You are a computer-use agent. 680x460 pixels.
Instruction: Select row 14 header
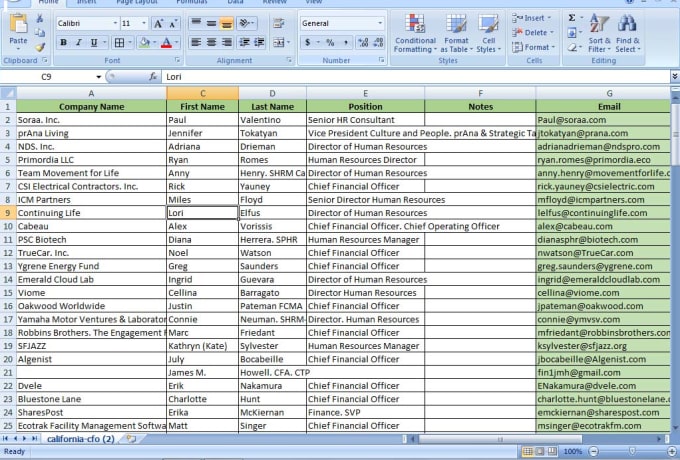[x=8, y=280]
